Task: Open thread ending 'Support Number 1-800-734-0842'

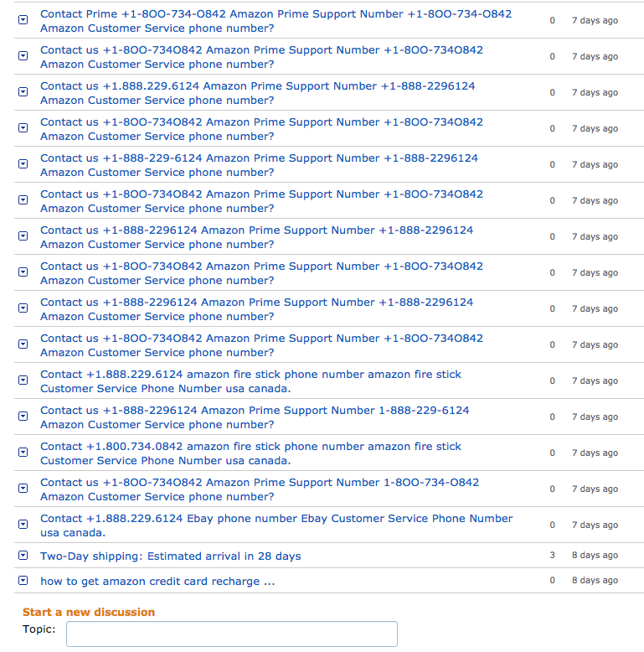Action: tap(260, 489)
